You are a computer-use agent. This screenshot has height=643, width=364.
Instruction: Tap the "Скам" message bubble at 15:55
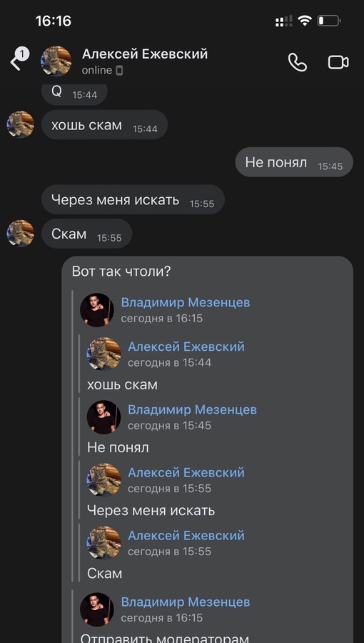pyautogui.click(x=87, y=234)
